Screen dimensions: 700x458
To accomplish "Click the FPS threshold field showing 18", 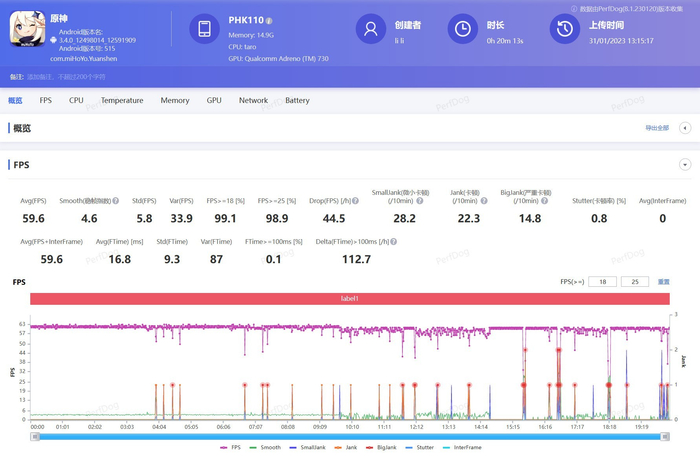I will [601, 282].
